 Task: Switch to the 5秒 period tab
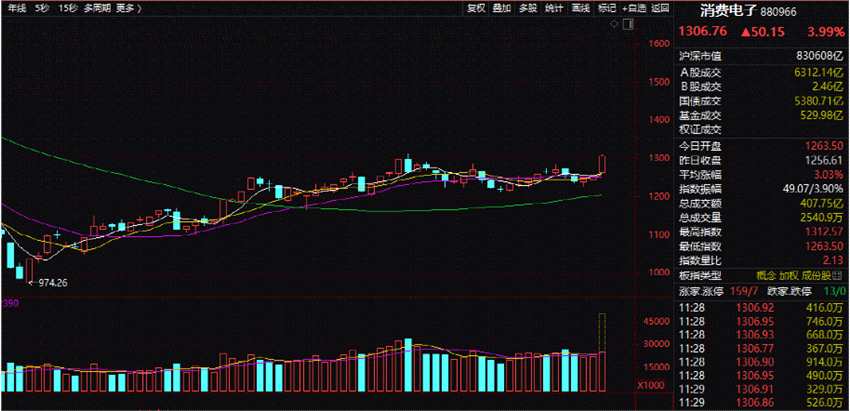click(42, 8)
